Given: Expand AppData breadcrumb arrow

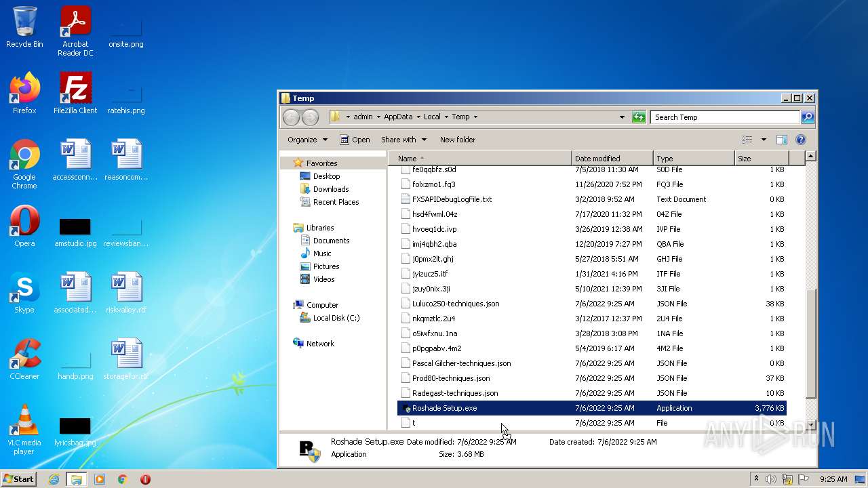Looking at the screenshot, I should 418,117.
